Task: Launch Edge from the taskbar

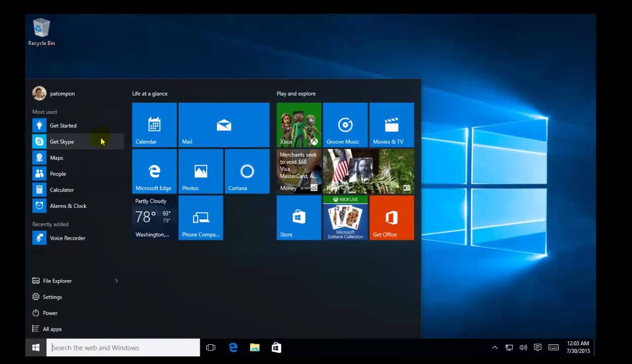Action: [233, 348]
